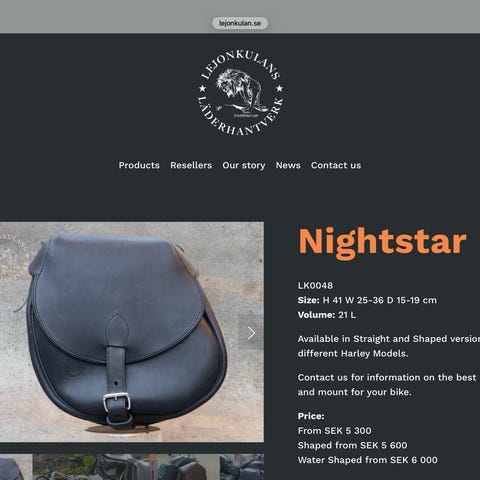The width and height of the screenshot is (480, 480).
Task: Select the fourth thumbnail with brown bag
Action: (x=188, y=467)
